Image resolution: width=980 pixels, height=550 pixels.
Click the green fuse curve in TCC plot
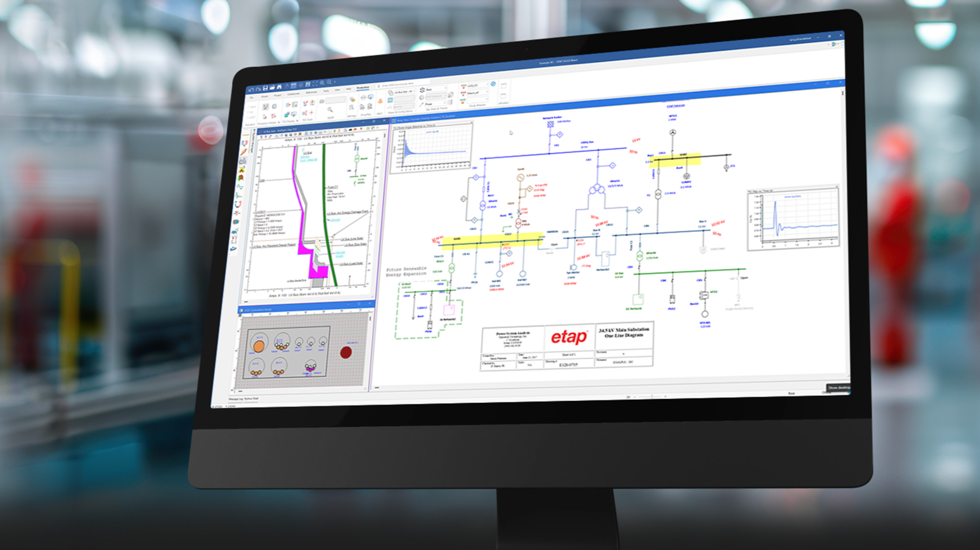[326, 216]
